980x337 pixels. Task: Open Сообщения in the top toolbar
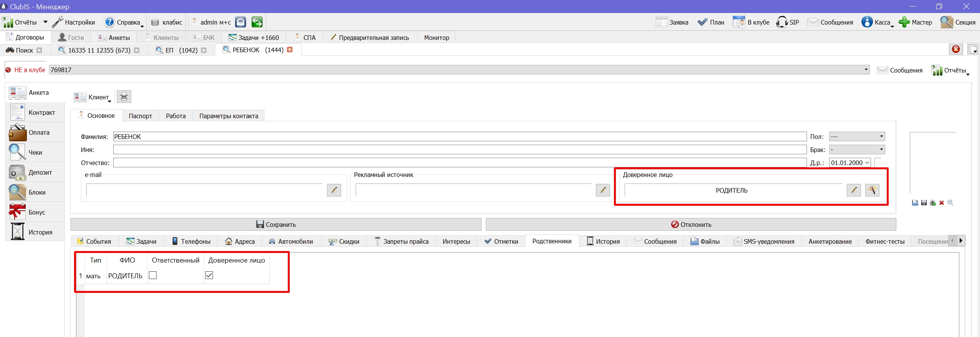(830, 22)
